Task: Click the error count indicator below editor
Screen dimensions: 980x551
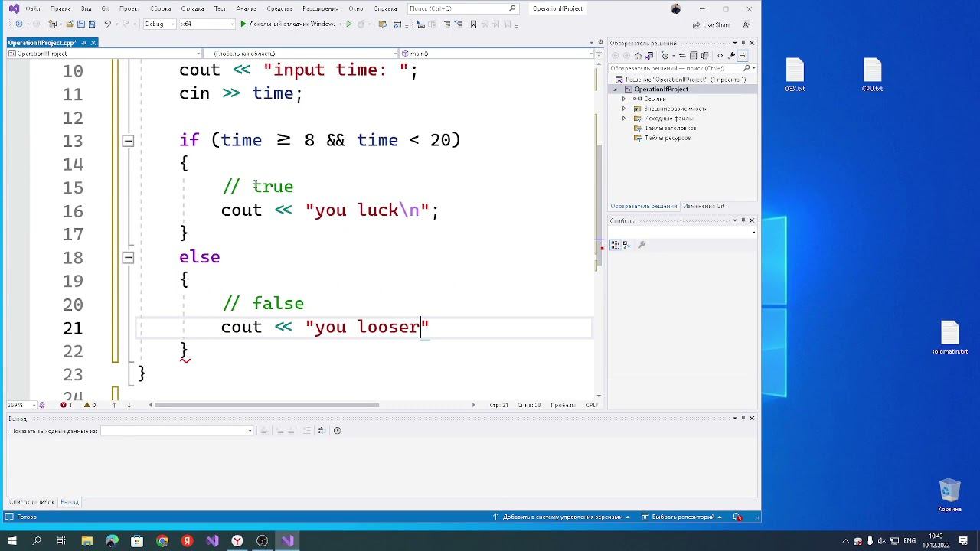Action: [x=67, y=405]
